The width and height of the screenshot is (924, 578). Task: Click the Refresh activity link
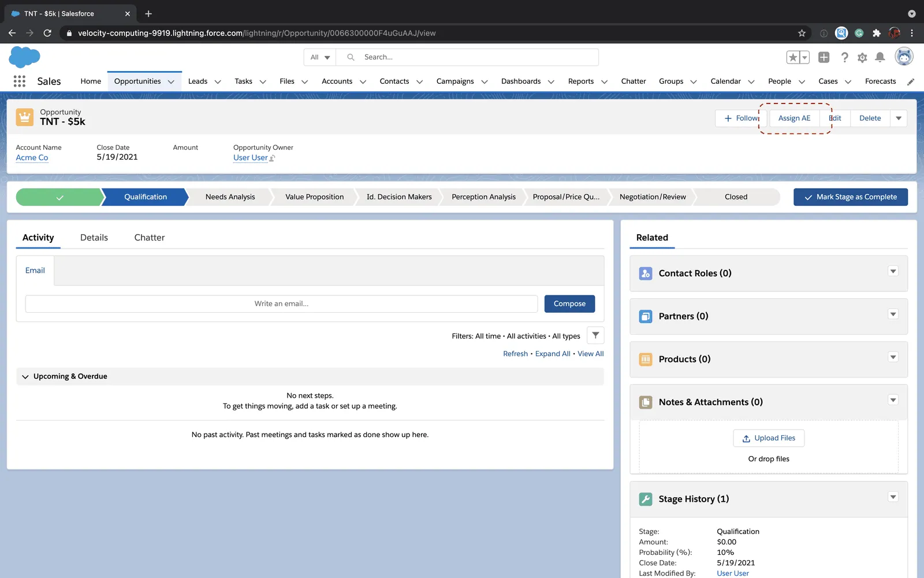[515, 354]
